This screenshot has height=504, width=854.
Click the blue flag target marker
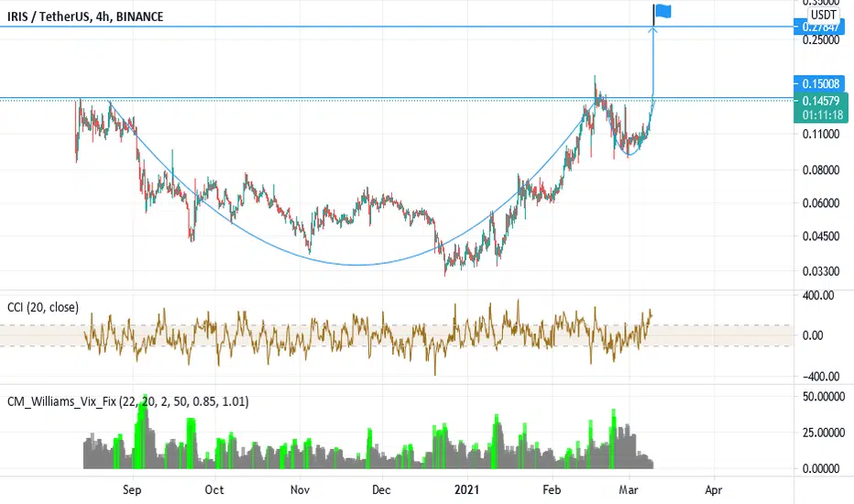point(662,11)
